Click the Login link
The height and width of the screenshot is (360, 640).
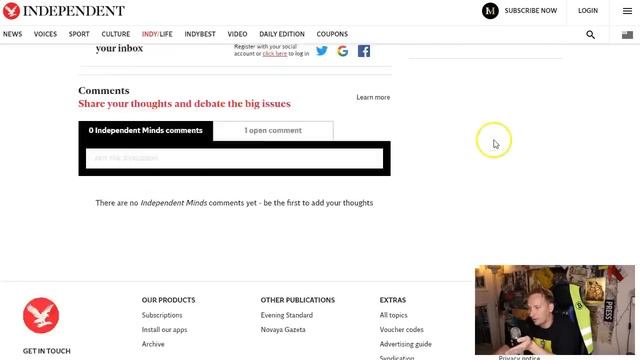click(x=588, y=11)
